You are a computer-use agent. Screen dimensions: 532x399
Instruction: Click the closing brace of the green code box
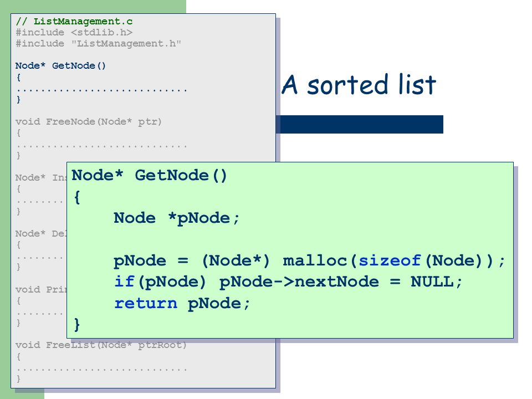click(77, 325)
